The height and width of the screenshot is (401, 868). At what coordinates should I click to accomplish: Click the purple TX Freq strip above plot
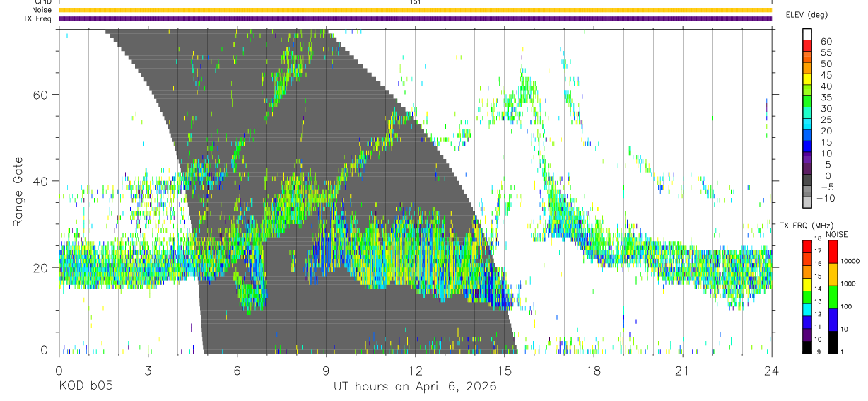[415, 18]
